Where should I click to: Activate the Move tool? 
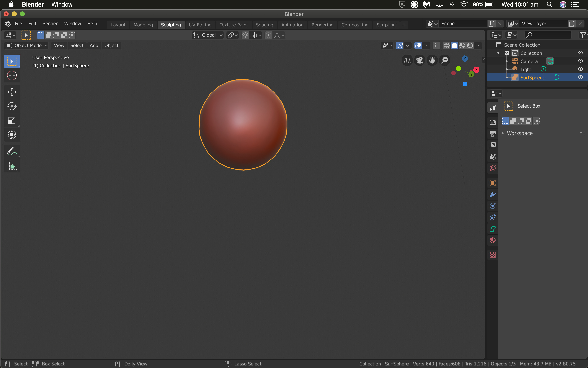12,92
